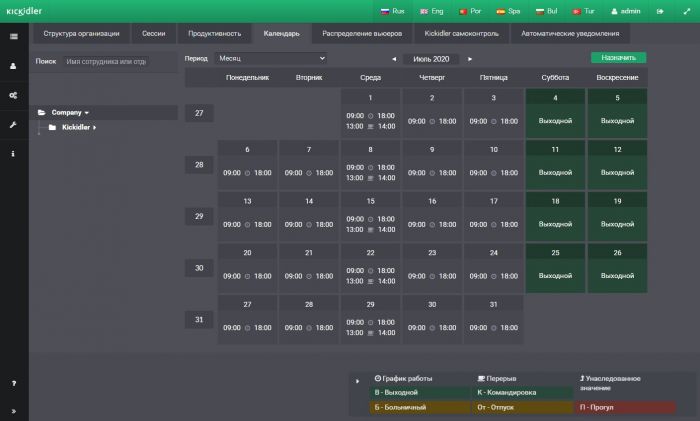
Task: Switch language to Eng
Action: pyautogui.click(x=432, y=11)
